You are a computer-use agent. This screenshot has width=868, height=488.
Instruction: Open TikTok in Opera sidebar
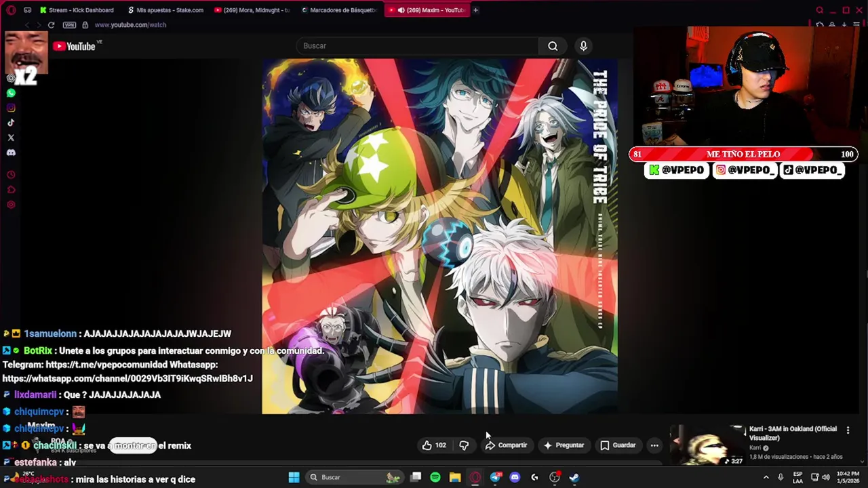pyautogui.click(x=11, y=123)
